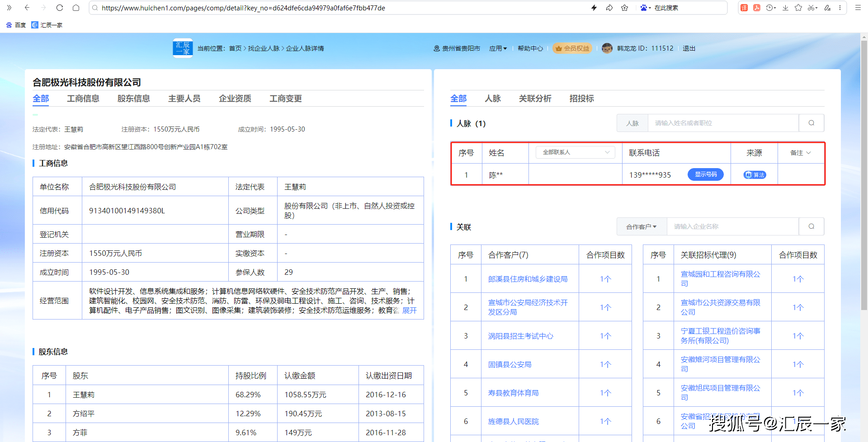Open the 合作客户 filter dropdown
868x442 pixels.
(x=642, y=226)
